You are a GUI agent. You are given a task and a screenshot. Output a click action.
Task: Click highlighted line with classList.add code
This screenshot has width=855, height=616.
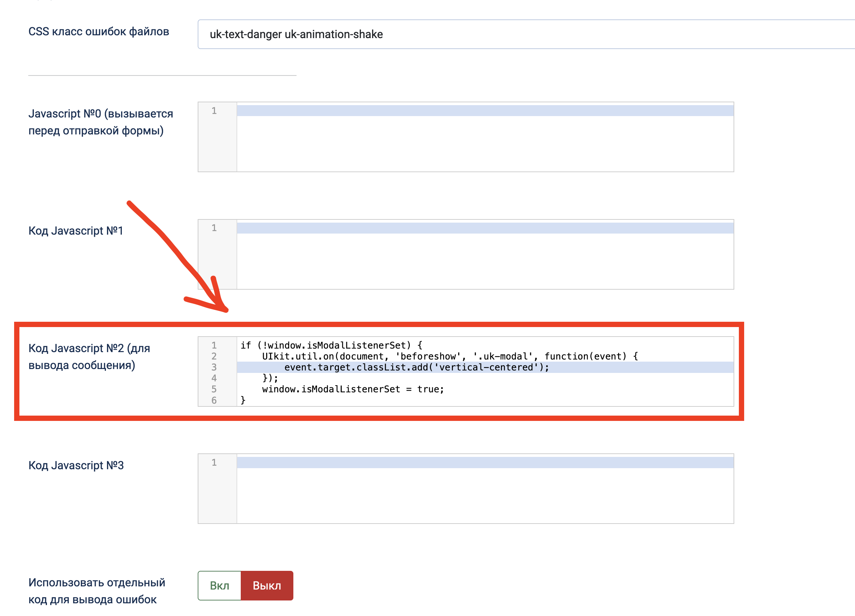416,367
